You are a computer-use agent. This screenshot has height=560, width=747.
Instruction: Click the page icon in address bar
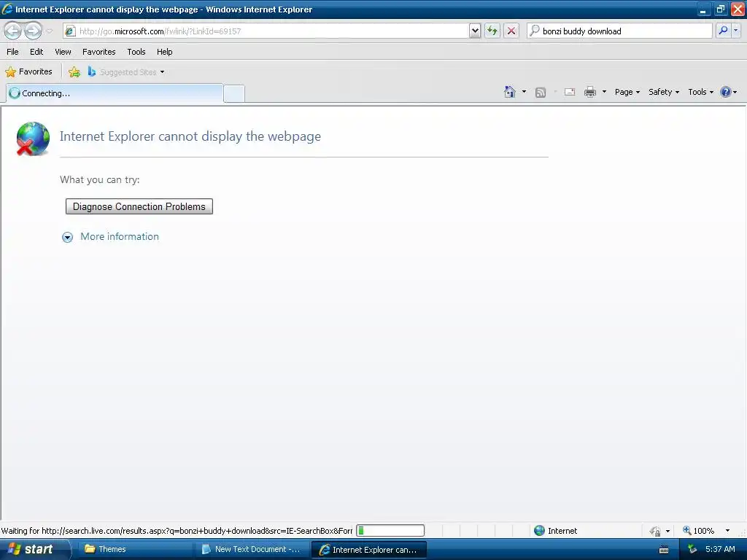tap(71, 31)
